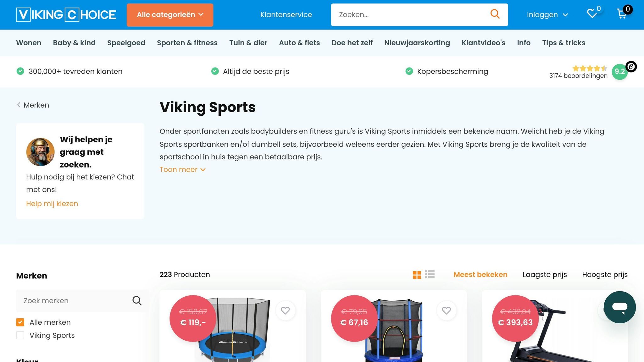Go to the Nieuwjaarskorting menu item
Viewport: 644px width, 362px height.
point(417,43)
